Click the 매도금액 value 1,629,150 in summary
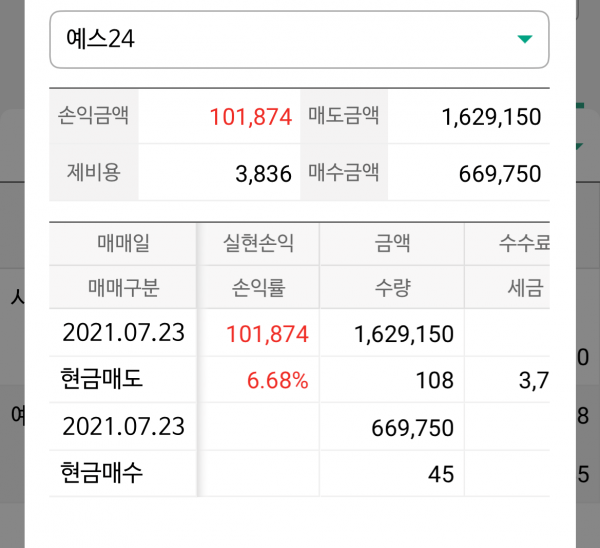This screenshot has height=548, width=600. pos(491,116)
